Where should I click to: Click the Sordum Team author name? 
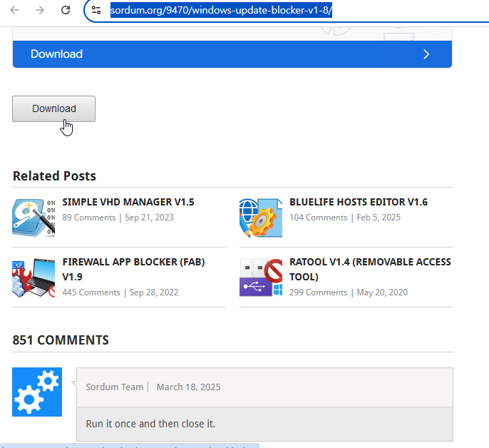point(115,387)
